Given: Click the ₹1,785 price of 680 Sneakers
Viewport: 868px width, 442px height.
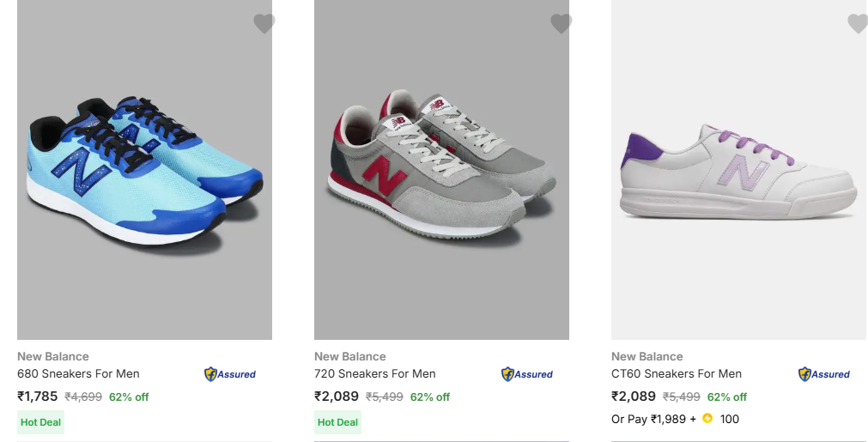Looking at the screenshot, I should 38,397.
